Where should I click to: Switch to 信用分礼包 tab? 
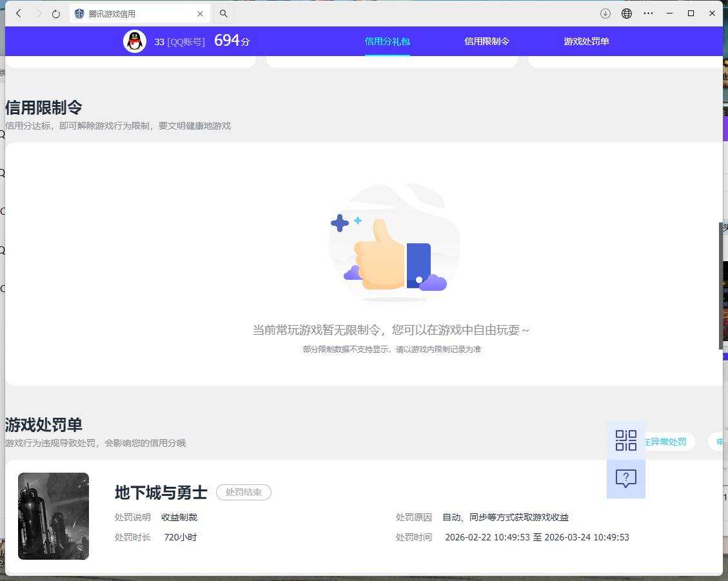pyautogui.click(x=388, y=41)
